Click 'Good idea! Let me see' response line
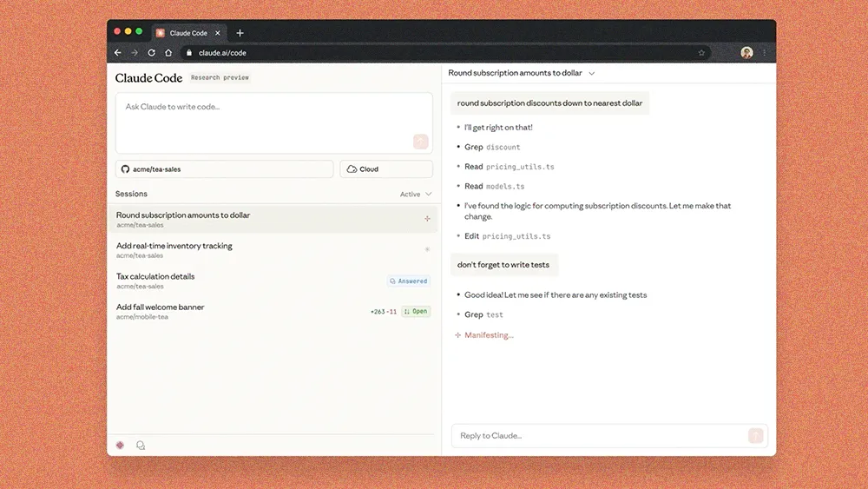 click(x=556, y=295)
